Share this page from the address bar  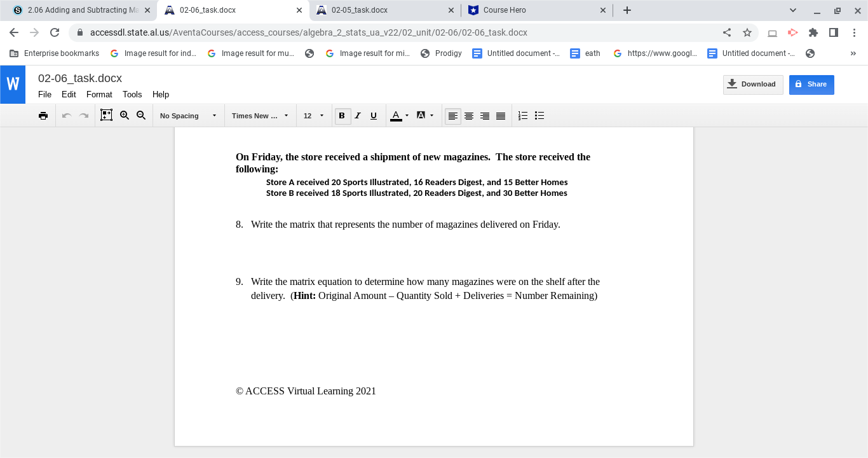(x=727, y=32)
